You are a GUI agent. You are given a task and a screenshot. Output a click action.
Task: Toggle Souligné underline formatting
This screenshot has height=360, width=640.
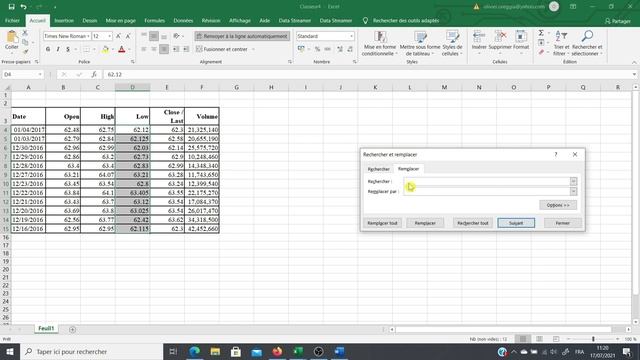coord(68,49)
